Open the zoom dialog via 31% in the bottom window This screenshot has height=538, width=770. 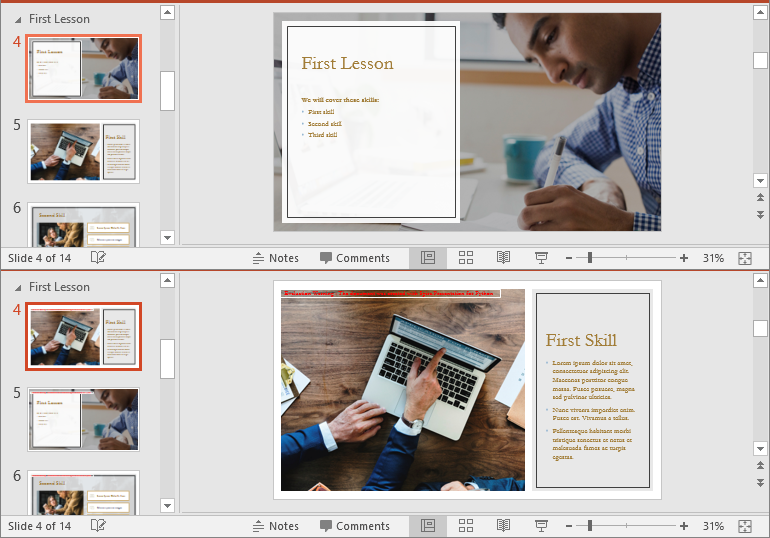pos(713,526)
